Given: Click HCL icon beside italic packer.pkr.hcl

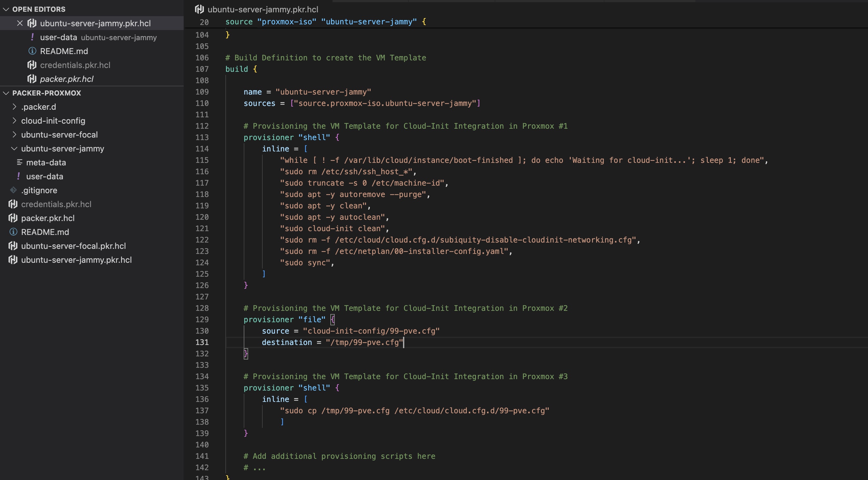Looking at the screenshot, I should click(32, 79).
